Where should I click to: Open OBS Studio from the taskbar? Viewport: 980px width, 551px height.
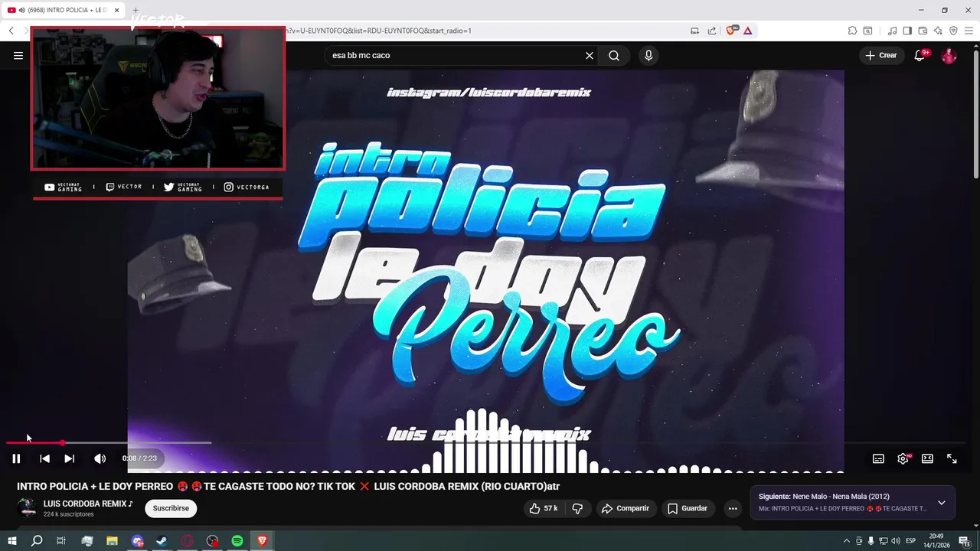[212, 541]
